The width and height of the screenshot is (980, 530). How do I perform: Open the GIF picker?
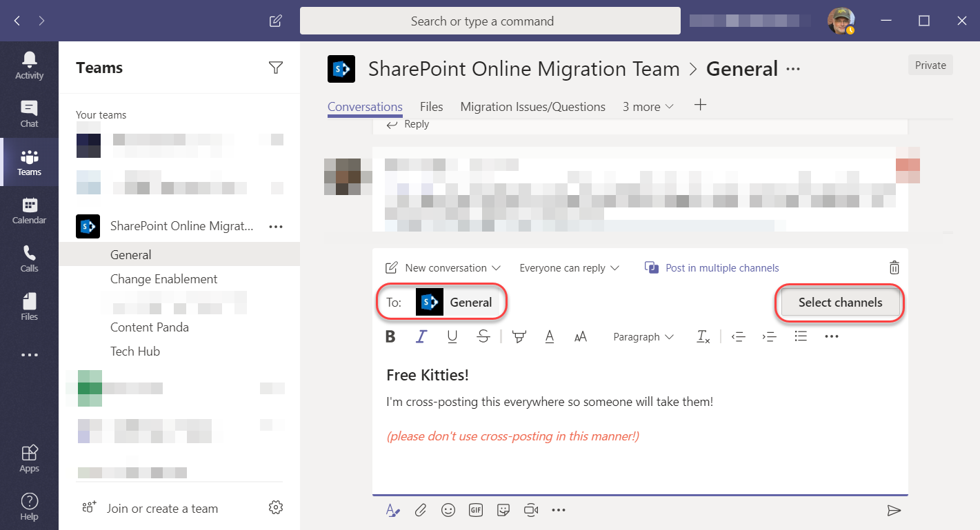(x=476, y=510)
